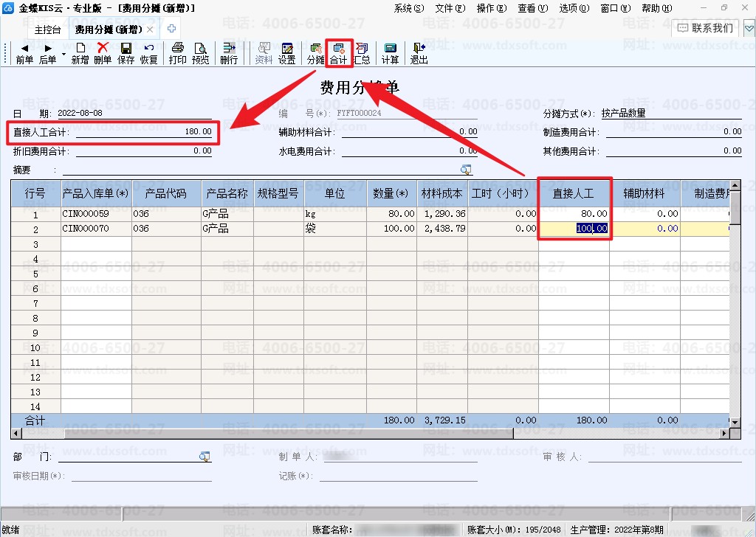Click the 新增 new document icon

[80, 48]
